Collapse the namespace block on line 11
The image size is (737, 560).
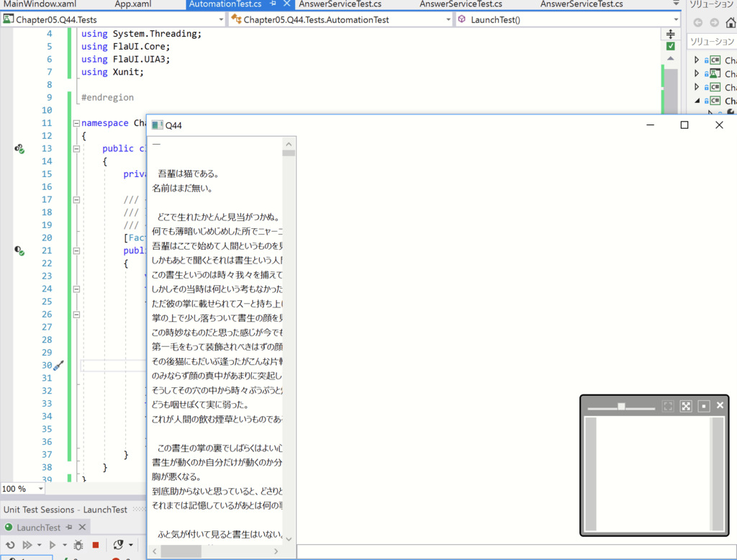tap(76, 123)
